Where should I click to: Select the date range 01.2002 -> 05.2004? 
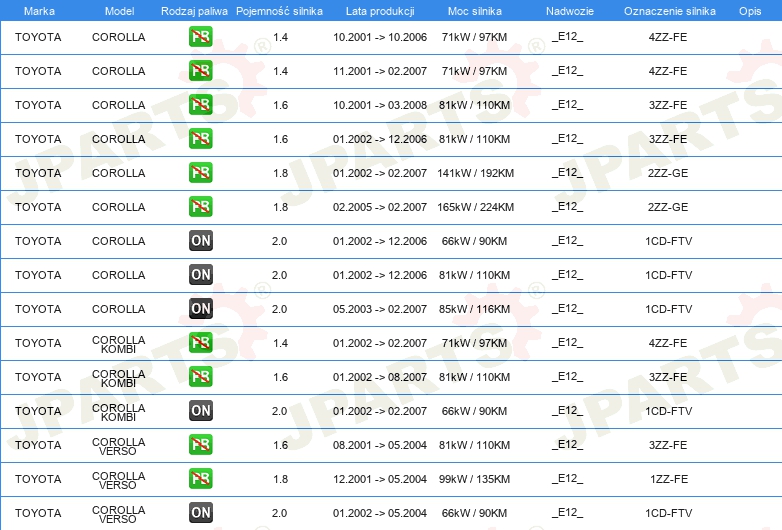[380, 513]
